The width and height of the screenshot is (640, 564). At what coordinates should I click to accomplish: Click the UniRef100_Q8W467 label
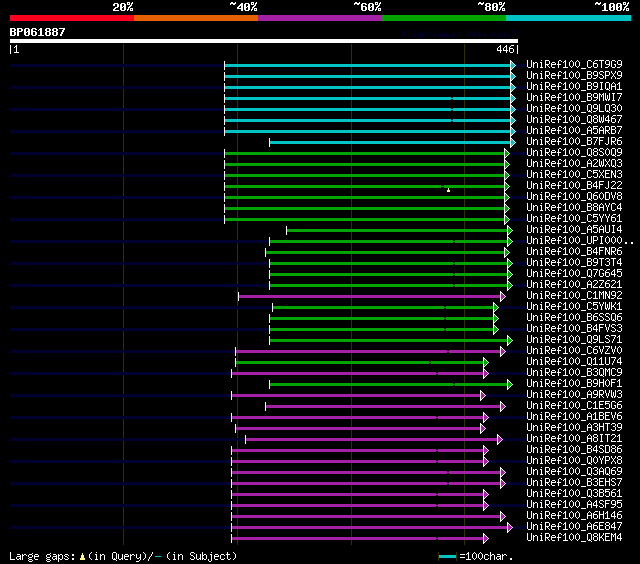[x=574, y=120]
